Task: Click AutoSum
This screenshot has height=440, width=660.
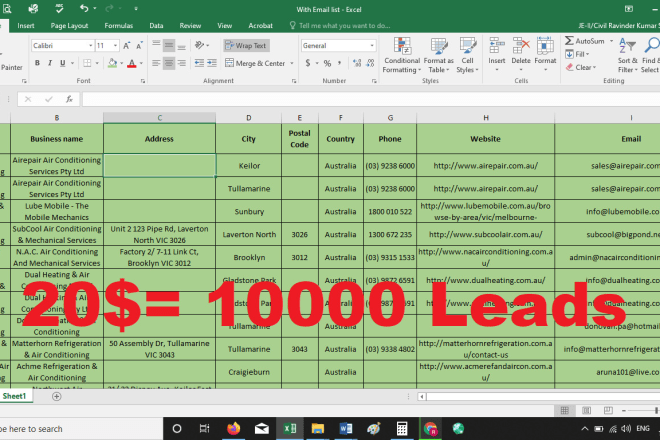Action: click(585, 41)
